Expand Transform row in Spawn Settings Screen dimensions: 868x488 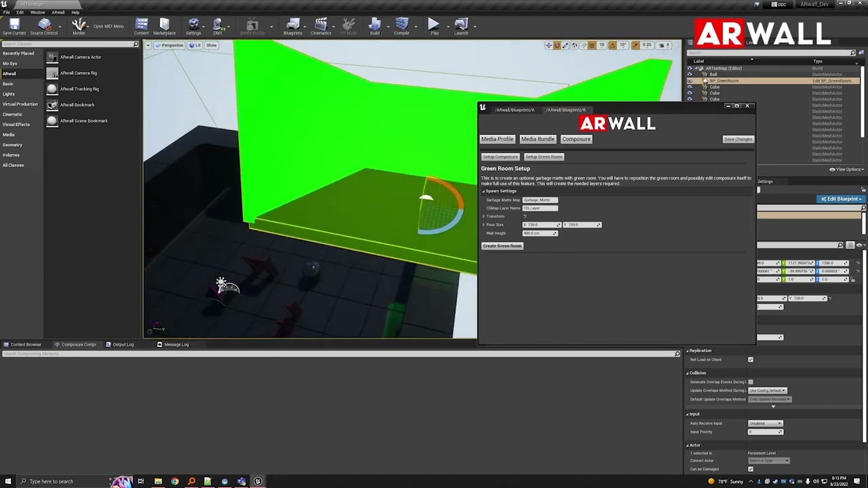[484, 216]
